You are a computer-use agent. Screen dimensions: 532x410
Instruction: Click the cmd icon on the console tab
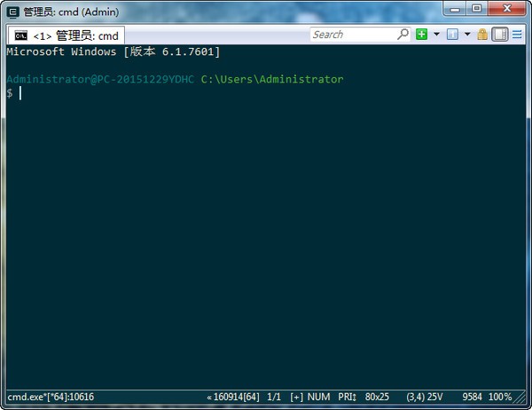point(20,35)
